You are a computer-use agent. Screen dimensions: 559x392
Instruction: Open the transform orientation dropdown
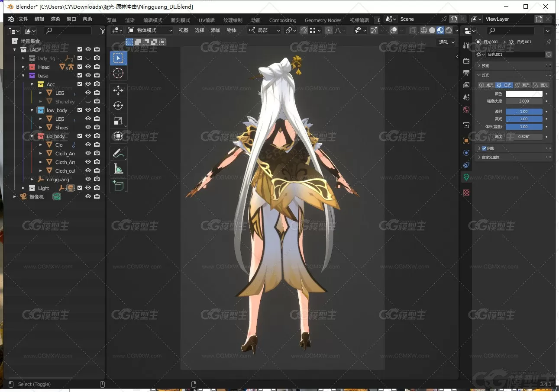coord(264,30)
